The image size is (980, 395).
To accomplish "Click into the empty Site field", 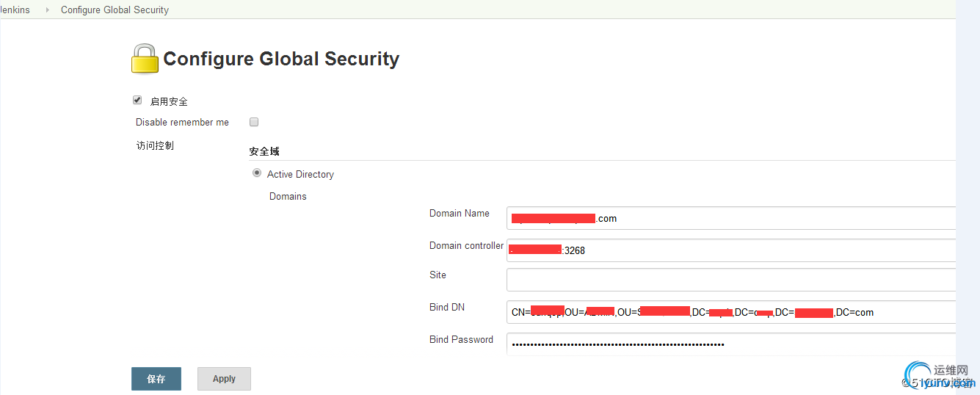I will point(731,280).
